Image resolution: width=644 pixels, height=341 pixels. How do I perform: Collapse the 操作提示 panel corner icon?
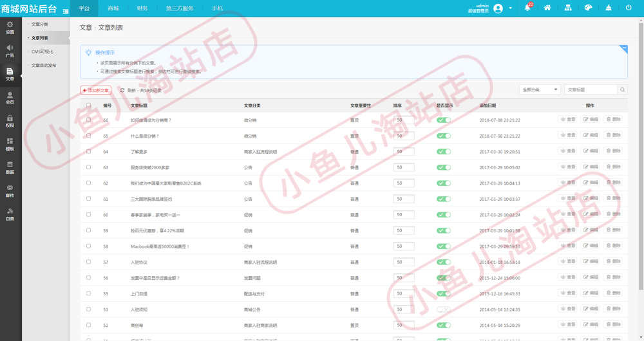(x=623, y=49)
